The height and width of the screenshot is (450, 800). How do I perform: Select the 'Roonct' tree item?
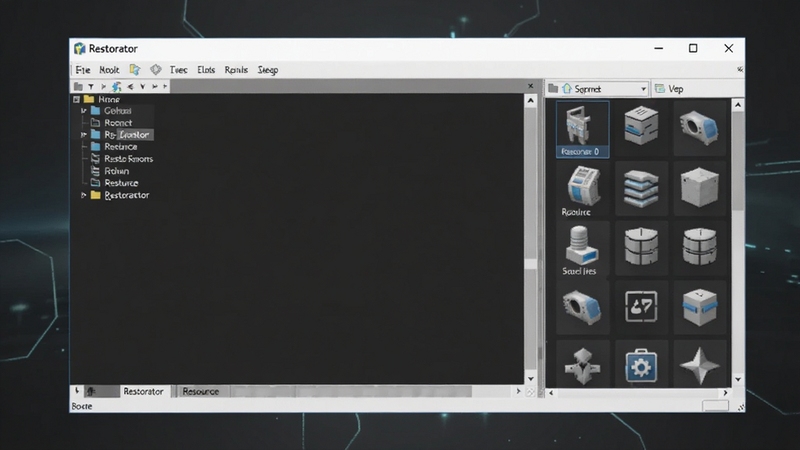click(x=118, y=122)
